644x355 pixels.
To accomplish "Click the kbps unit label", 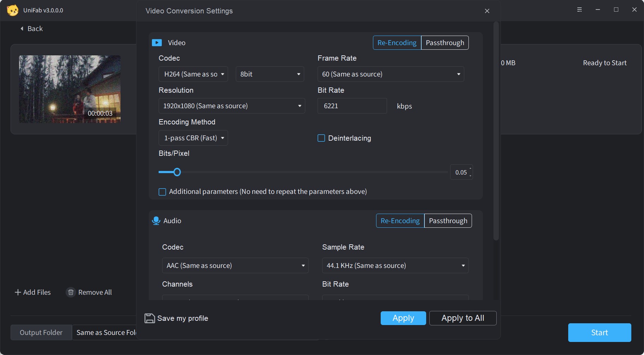I will (x=404, y=106).
